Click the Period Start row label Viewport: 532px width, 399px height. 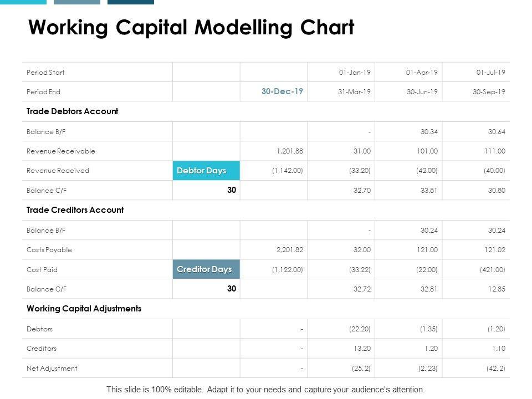click(x=45, y=73)
